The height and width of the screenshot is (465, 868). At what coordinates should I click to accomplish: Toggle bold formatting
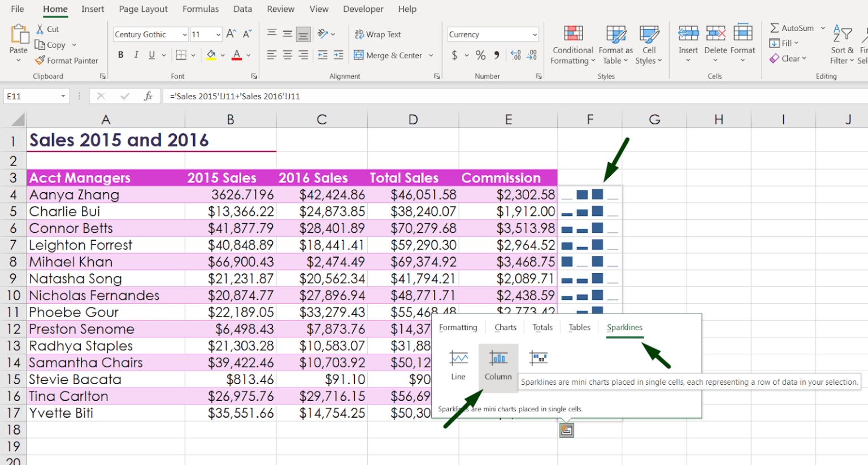tap(120, 55)
